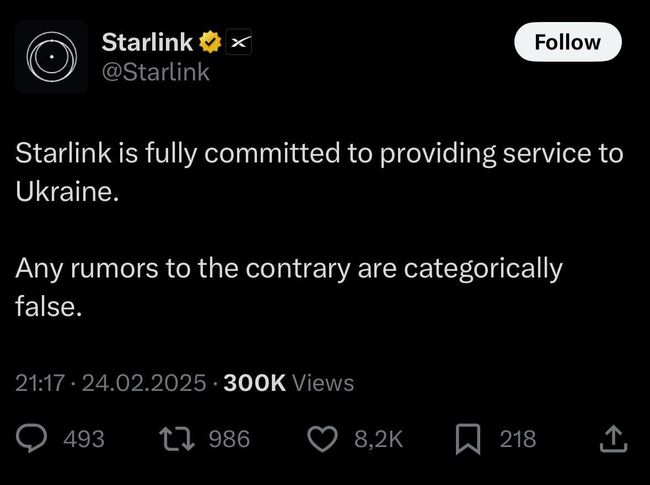Click the 986 reposts count
Screen dimensions: 650x485
pyautogui.click(x=228, y=438)
